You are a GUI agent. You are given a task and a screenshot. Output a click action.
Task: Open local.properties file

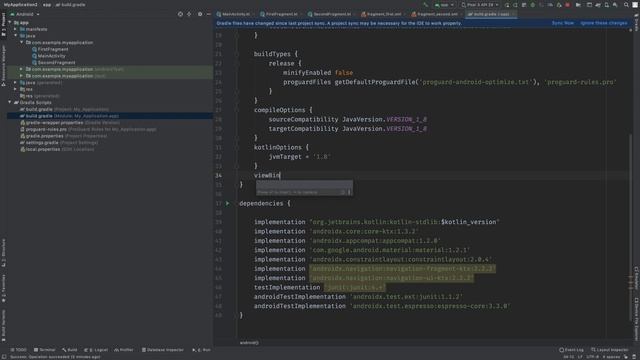point(57,149)
